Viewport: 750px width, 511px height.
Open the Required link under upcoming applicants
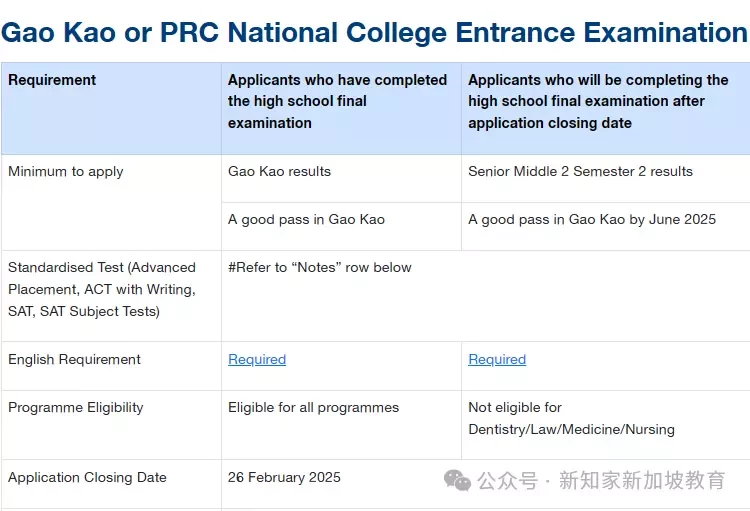coord(497,359)
